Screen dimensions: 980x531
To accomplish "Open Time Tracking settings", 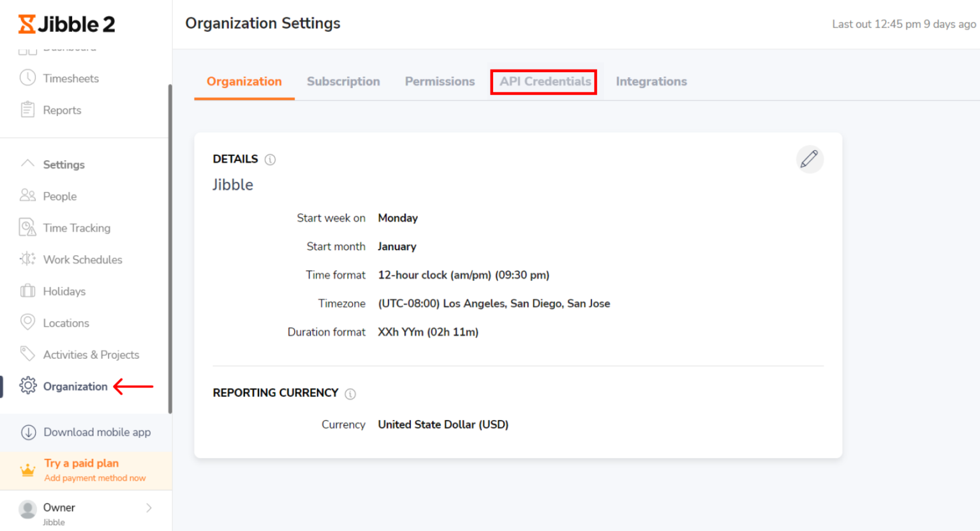I will pyautogui.click(x=77, y=228).
